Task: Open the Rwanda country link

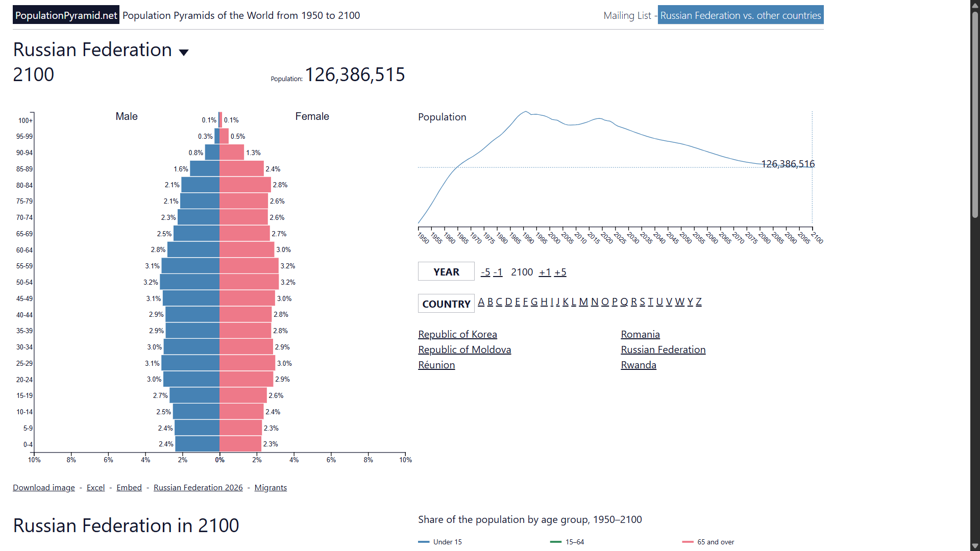Action: 639,365
